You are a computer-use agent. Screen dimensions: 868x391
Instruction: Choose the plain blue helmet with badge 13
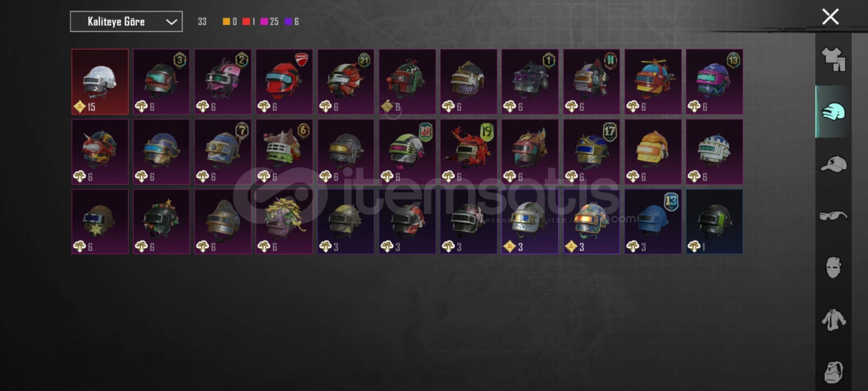[653, 221]
